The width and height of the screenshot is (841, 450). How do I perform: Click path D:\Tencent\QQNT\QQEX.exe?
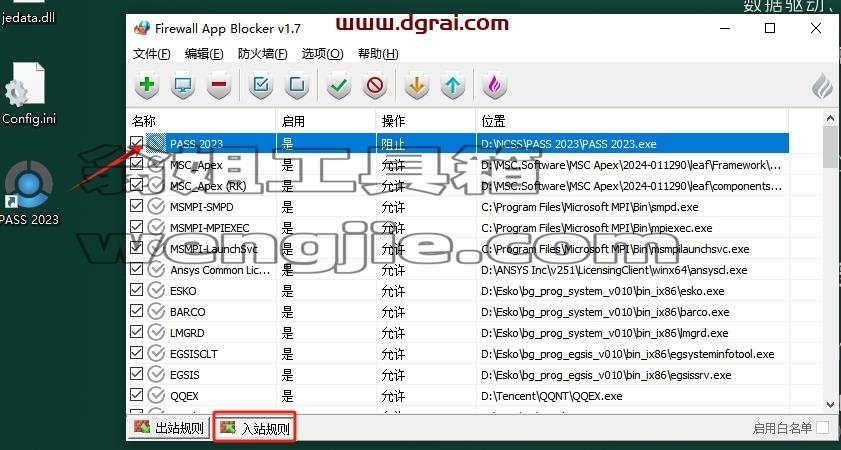pos(551,396)
